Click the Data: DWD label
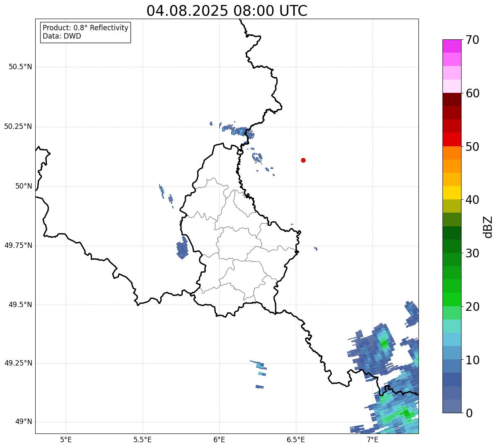Image resolution: width=498 pixels, height=448 pixels. tap(62, 36)
